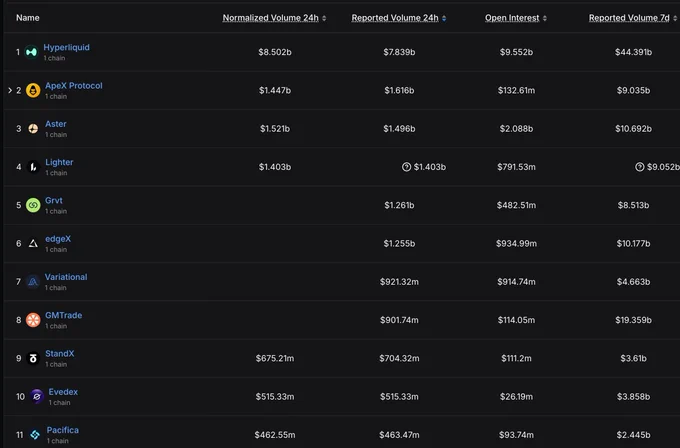This screenshot has height=448, width=680.
Task: Click the sort arrows on Normalized Volume 24h
Action: click(324, 18)
